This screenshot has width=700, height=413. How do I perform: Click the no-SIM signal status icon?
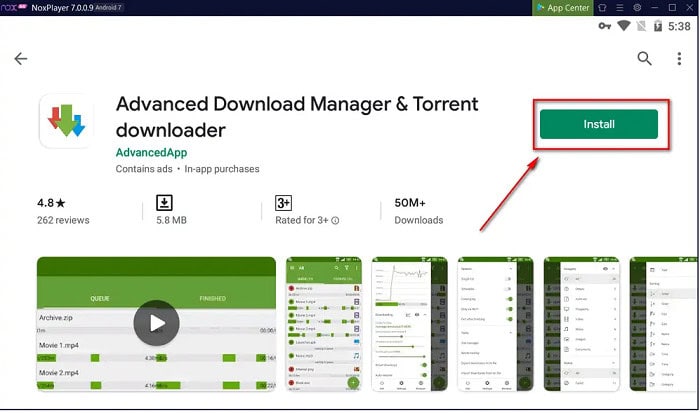[x=642, y=26]
